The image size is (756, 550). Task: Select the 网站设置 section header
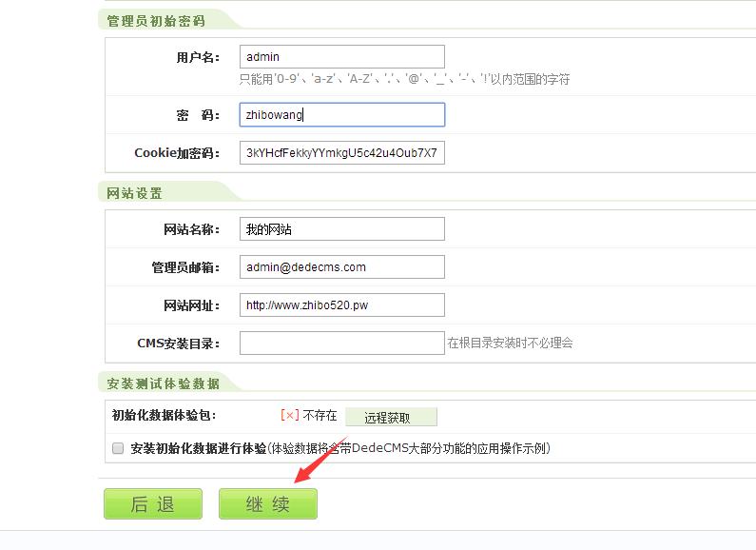point(135,193)
